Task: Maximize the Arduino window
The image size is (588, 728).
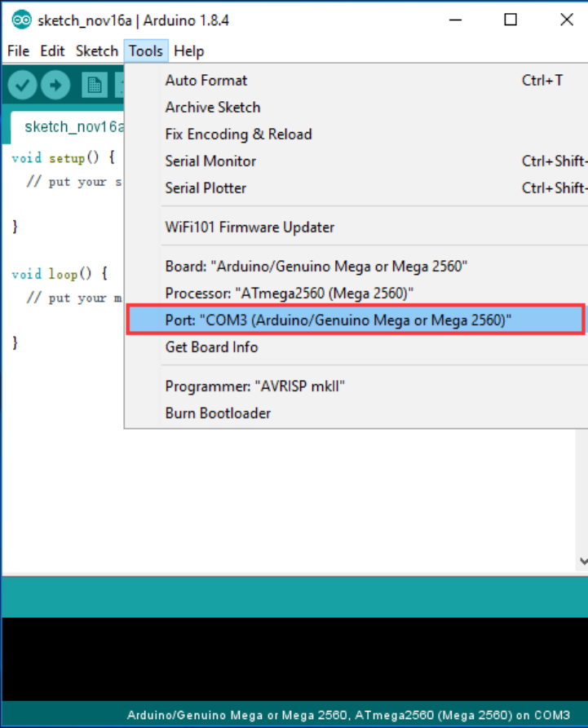Action: click(511, 20)
